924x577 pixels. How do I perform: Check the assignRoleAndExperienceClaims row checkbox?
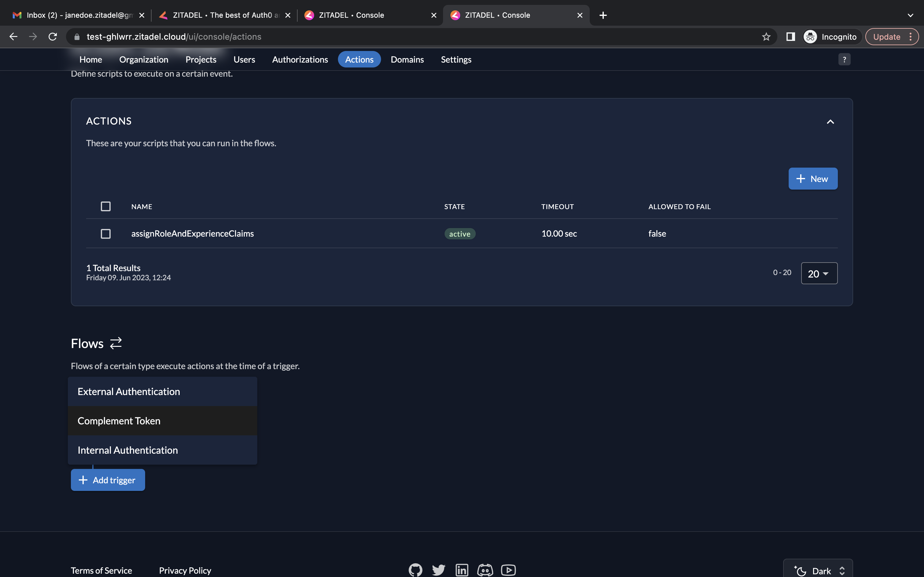(106, 234)
